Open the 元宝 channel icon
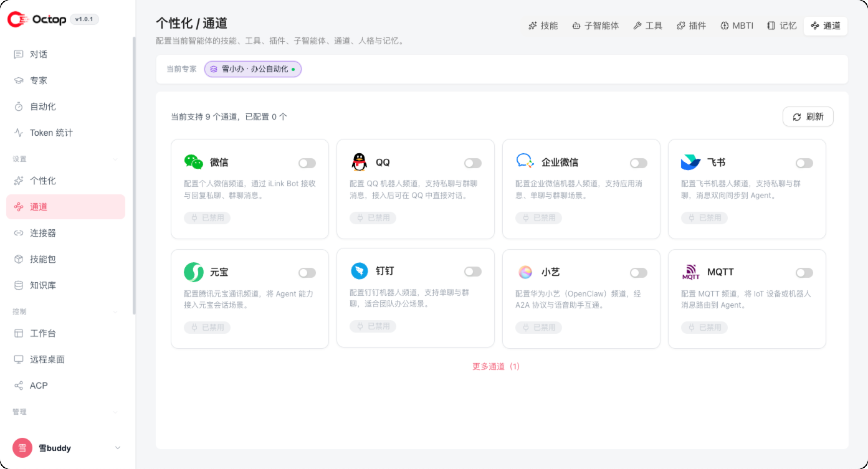Viewport: 868px width, 469px height. click(x=194, y=272)
